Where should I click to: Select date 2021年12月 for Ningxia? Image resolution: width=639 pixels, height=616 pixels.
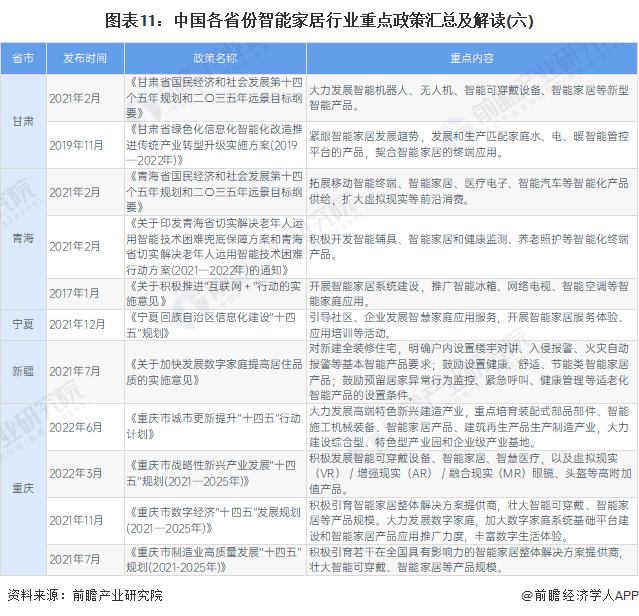point(77,325)
